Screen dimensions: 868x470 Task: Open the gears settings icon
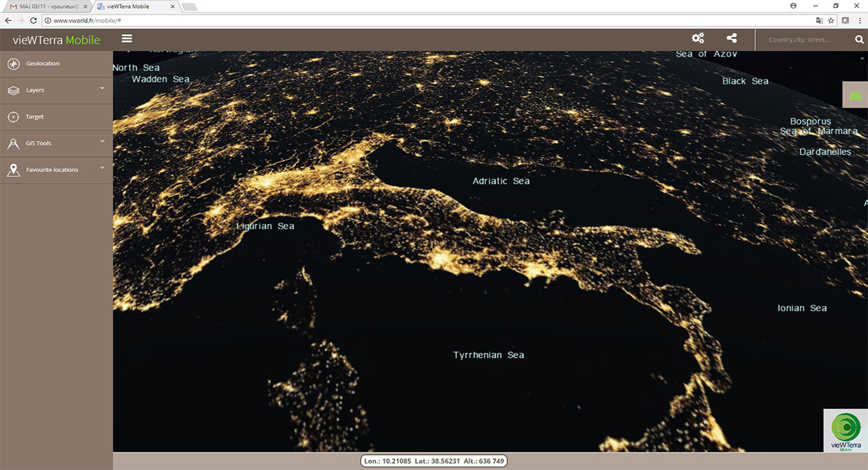point(698,39)
